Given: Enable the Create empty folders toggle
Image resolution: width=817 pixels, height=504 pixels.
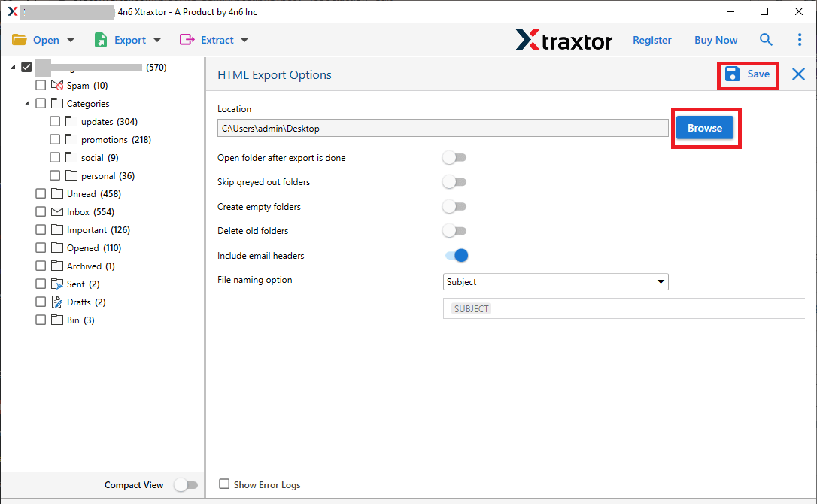Looking at the screenshot, I should (x=454, y=206).
